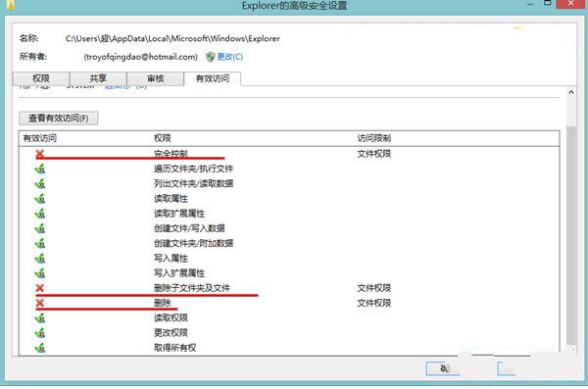588x389 pixels.
Task: Click the green check icon for 创建文件夹/附加数据
Action: (40, 243)
